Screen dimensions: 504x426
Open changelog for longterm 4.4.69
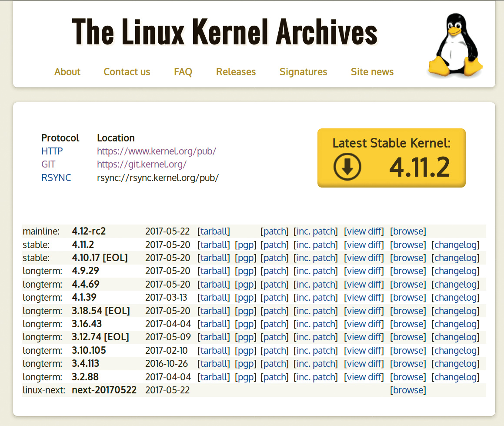click(x=455, y=285)
